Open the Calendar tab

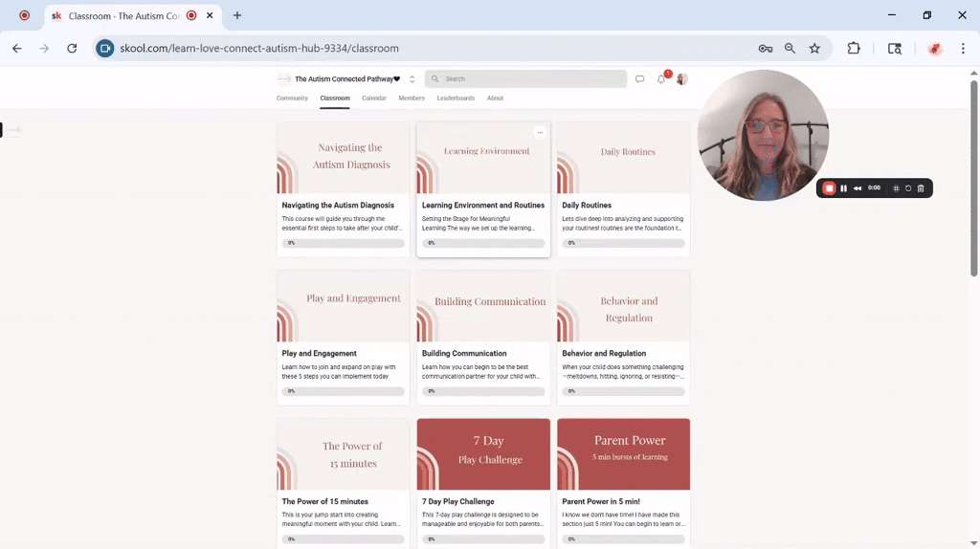click(x=374, y=99)
